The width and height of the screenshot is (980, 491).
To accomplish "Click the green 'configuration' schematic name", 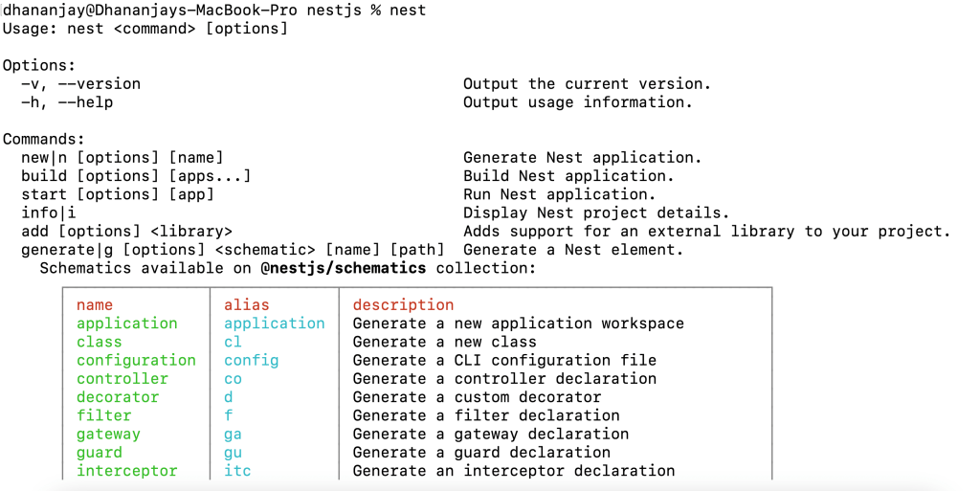I will pyautogui.click(x=136, y=360).
